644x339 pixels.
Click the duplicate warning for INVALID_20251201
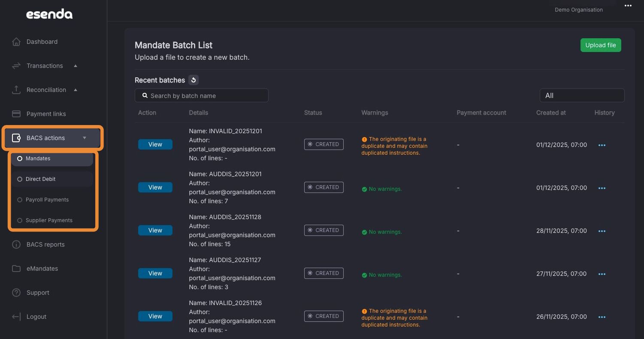(x=395, y=146)
